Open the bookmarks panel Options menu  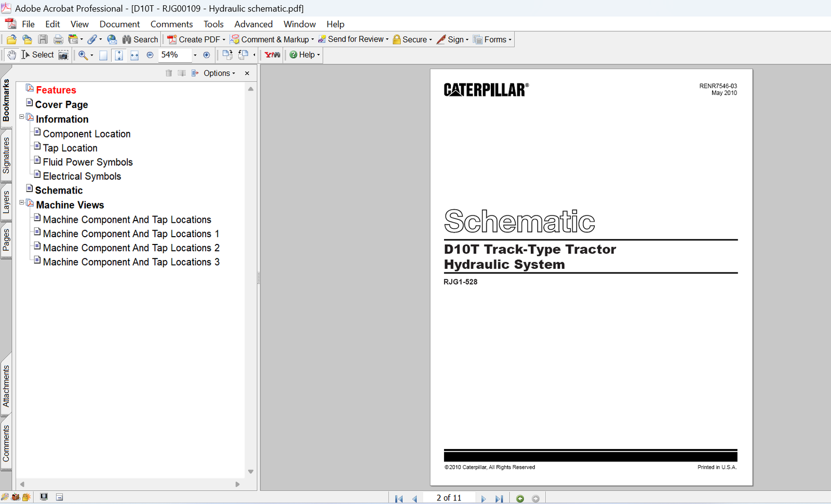click(219, 73)
